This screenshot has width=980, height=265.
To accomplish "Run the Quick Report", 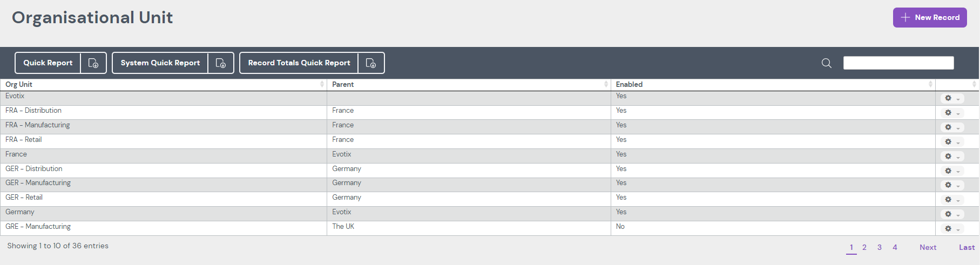I will (48, 63).
